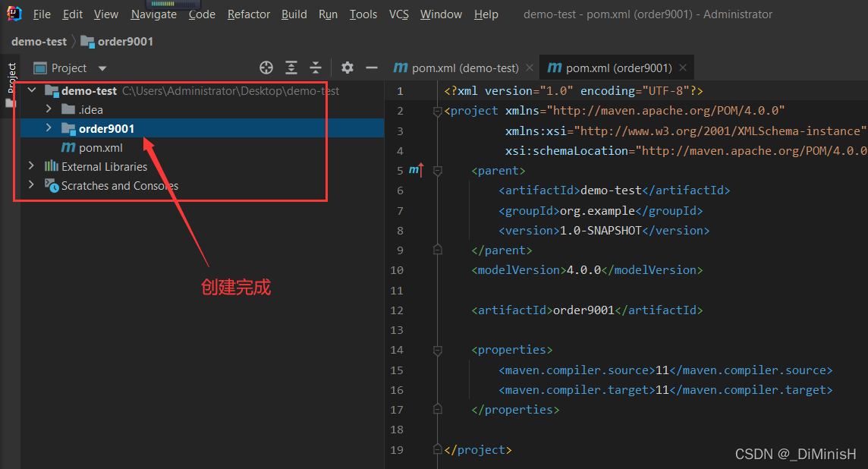This screenshot has height=469, width=868.
Task: Click line number 1 in gutter
Action: 400,91
